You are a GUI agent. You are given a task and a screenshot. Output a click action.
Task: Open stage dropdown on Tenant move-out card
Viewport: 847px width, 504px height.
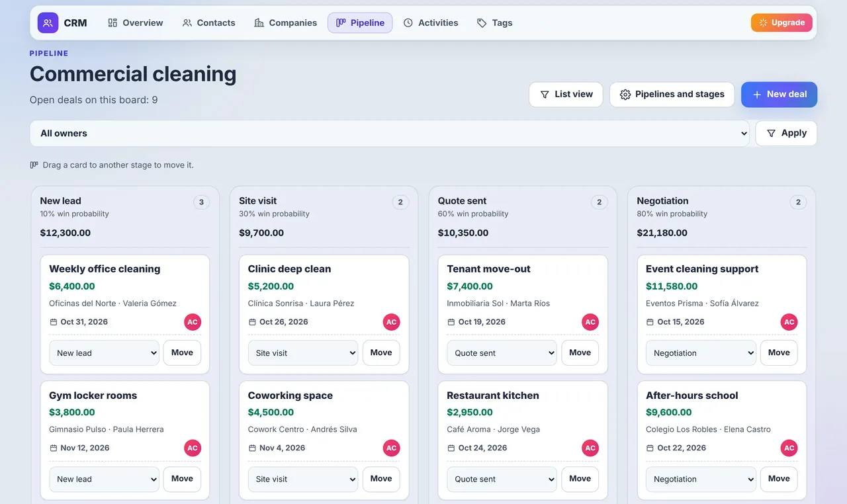pos(502,353)
